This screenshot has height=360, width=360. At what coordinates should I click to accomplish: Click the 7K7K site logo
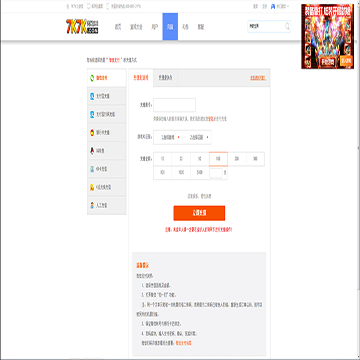click(x=82, y=27)
